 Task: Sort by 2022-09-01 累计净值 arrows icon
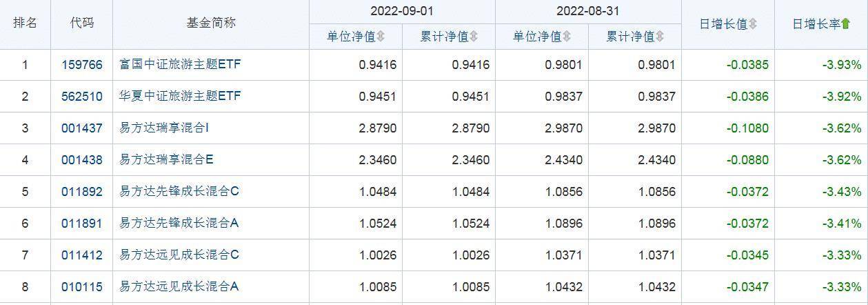(x=474, y=37)
